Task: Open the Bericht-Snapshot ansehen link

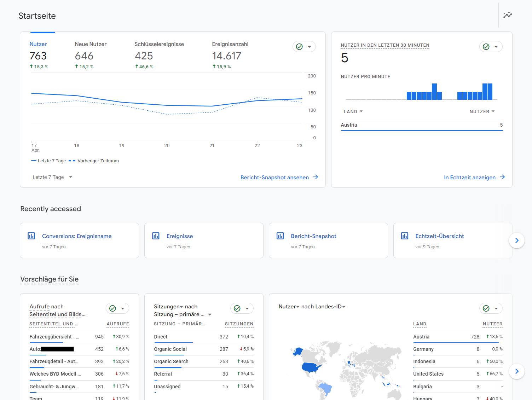Action: 274,178
